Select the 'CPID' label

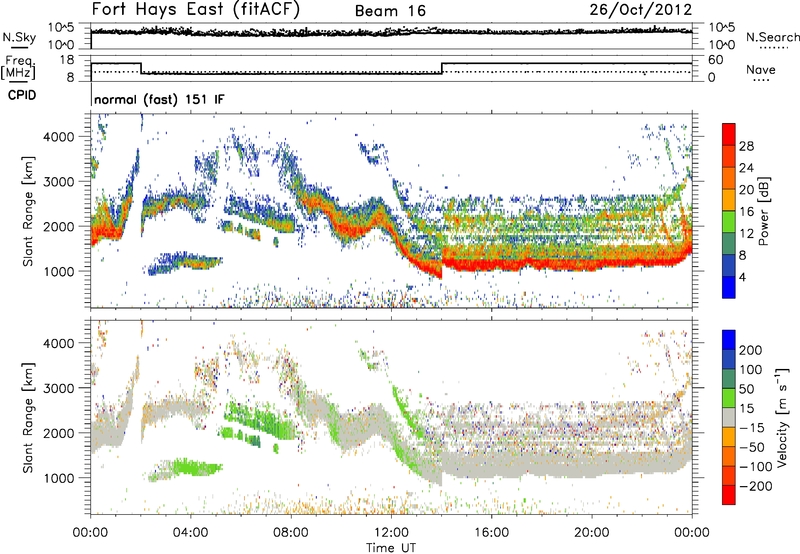(22, 95)
